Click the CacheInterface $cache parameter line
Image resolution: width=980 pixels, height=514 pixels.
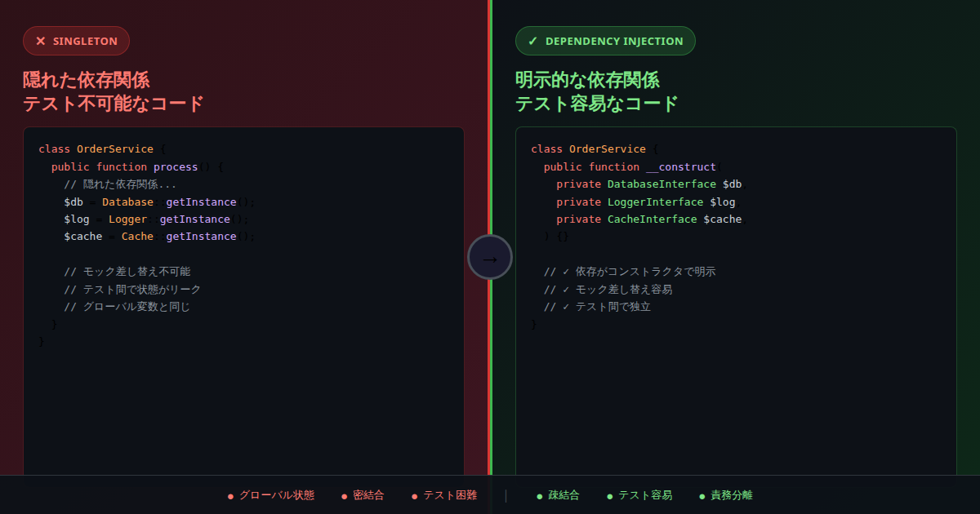[652, 219]
